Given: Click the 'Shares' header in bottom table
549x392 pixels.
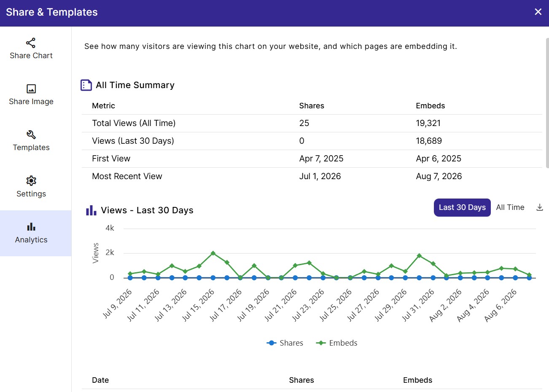Looking at the screenshot, I should click(301, 380).
